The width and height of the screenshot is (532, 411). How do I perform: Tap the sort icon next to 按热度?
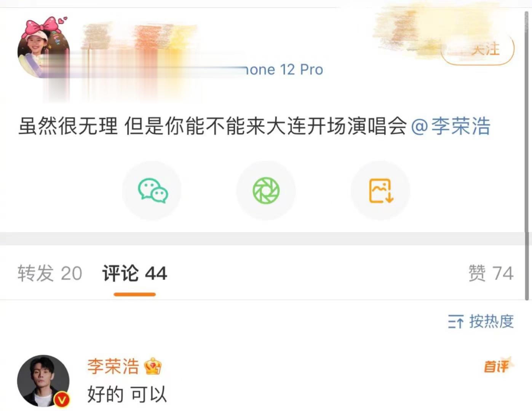tap(455, 322)
